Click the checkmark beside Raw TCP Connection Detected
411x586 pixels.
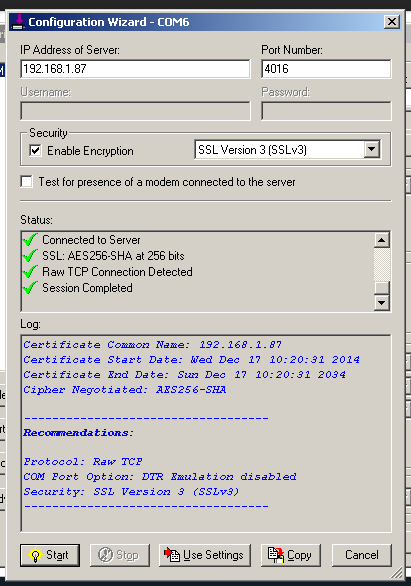pos(30,272)
